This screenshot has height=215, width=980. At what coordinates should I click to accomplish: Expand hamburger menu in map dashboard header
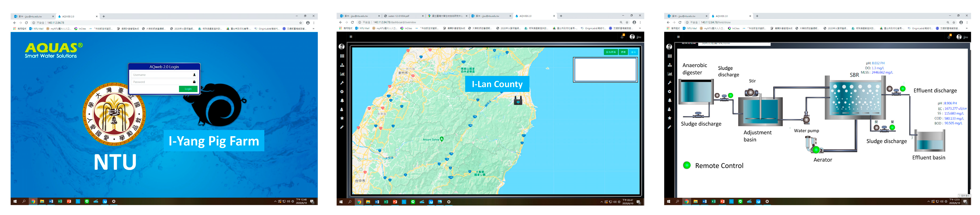pyautogui.click(x=351, y=36)
